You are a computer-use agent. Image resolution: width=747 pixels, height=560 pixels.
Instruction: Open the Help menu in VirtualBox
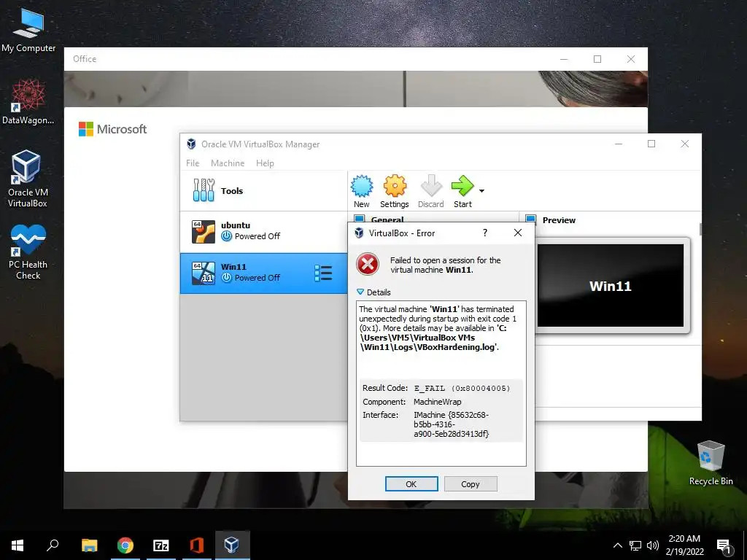[x=265, y=163]
